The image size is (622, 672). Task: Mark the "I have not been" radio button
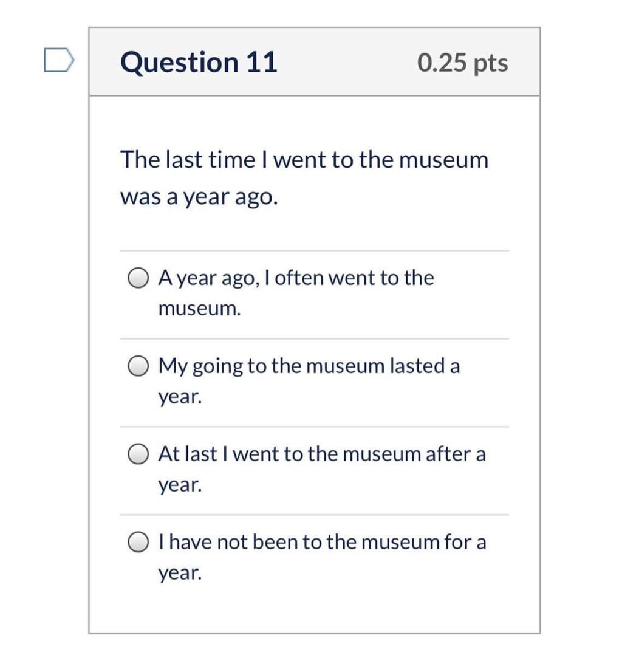pos(138,542)
